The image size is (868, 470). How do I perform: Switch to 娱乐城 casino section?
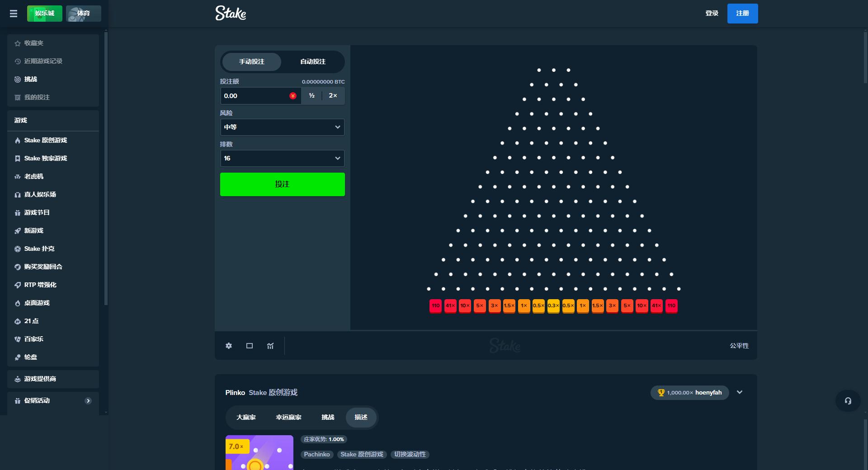pos(45,14)
